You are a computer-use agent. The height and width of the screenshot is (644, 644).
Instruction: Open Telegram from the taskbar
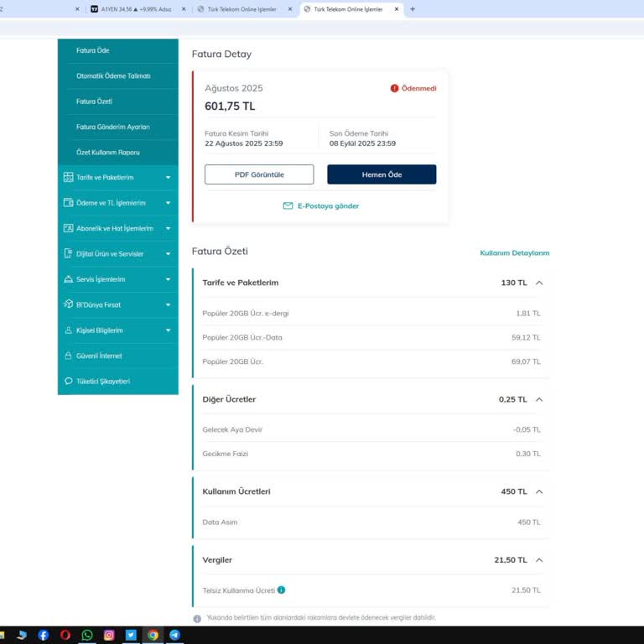pyautogui.click(x=174, y=635)
